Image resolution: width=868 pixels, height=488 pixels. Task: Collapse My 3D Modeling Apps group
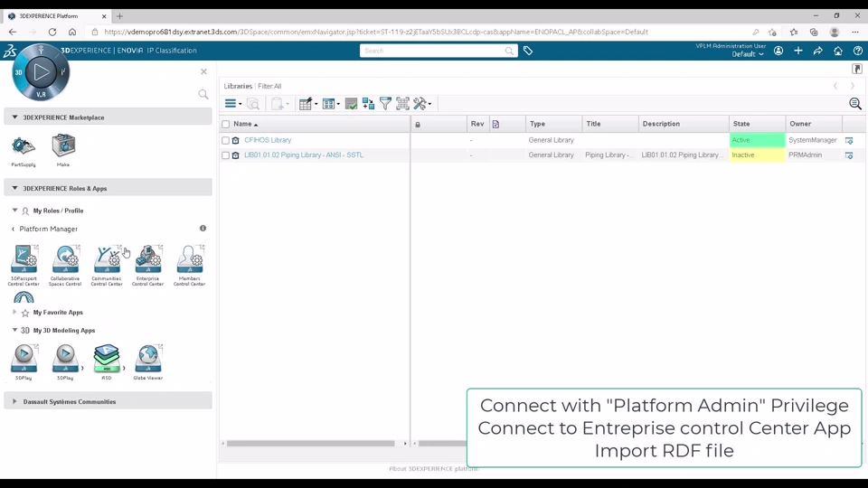point(15,330)
